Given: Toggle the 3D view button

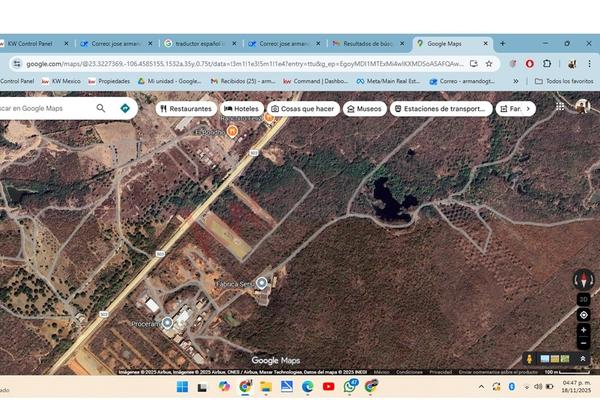Looking at the screenshot, I should 583,298.
